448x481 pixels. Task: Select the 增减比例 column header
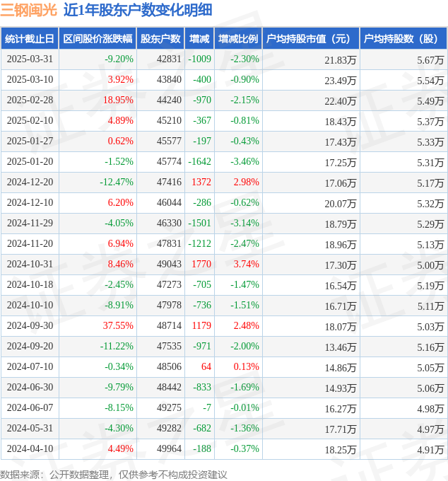click(x=238, y=39)
